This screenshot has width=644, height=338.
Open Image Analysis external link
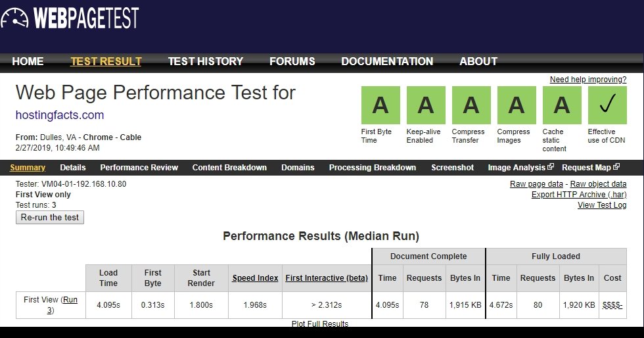520,167
